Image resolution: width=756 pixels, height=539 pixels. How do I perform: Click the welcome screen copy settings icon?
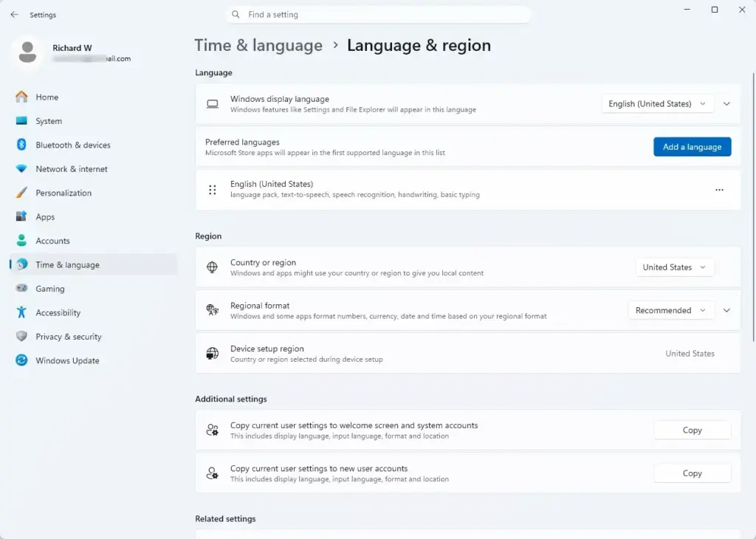pos(212,430)
